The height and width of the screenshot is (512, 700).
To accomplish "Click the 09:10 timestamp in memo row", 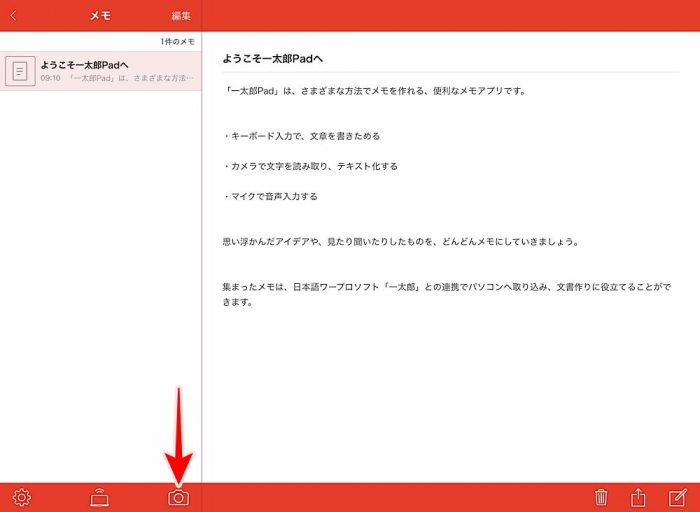I will pos(50,78).
